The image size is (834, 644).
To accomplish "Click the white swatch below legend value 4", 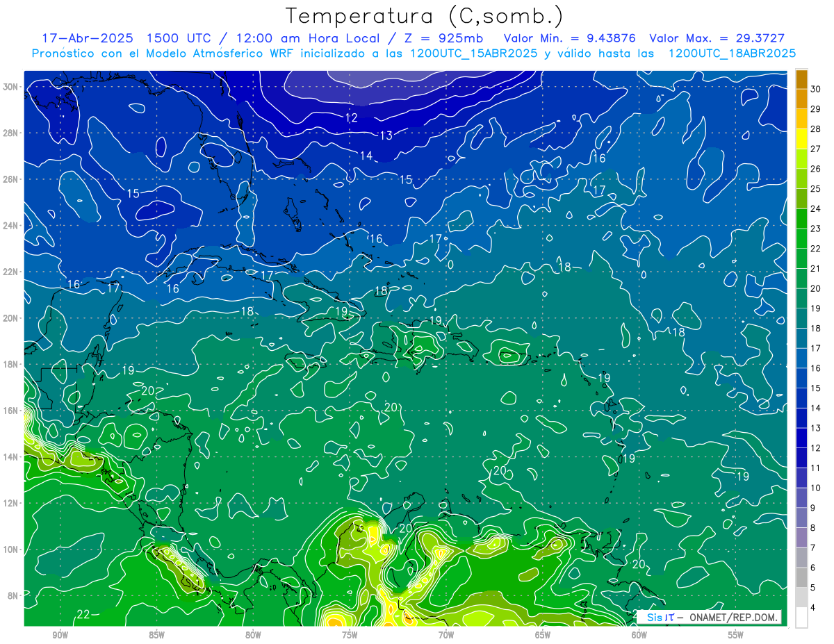I will click(801, 618).
